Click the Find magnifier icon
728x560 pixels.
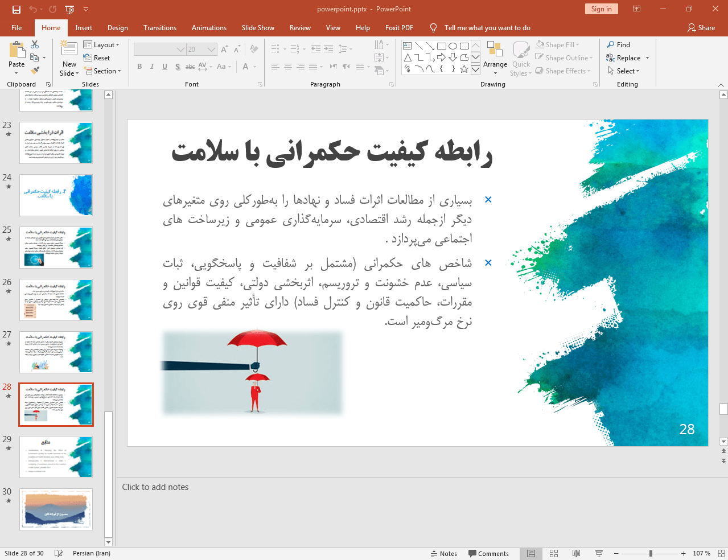[x=611, y=45]
